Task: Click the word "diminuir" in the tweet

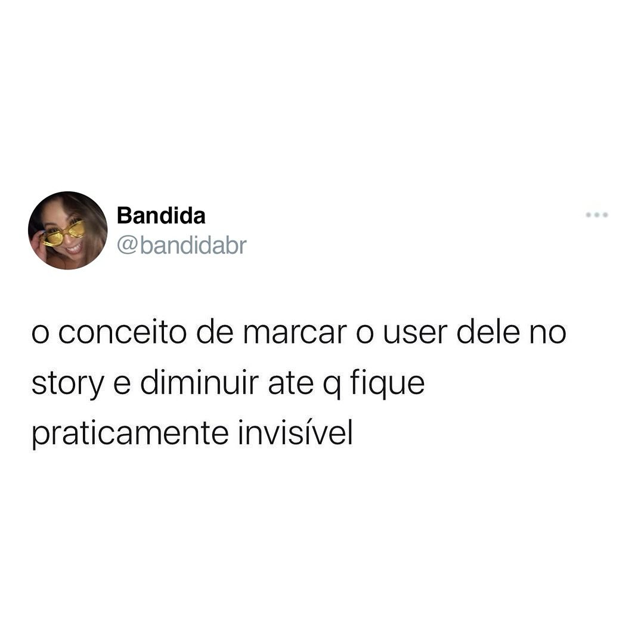Action: tap(200, 383)
